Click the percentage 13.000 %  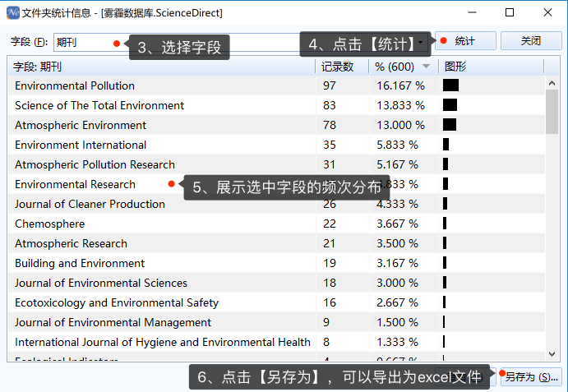click(x=400, y=125)
